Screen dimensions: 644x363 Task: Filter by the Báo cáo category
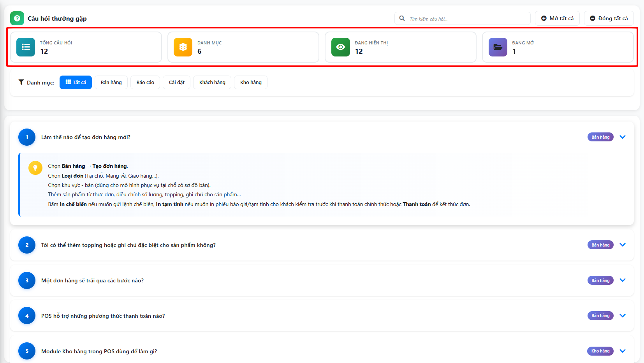[145, 82]
